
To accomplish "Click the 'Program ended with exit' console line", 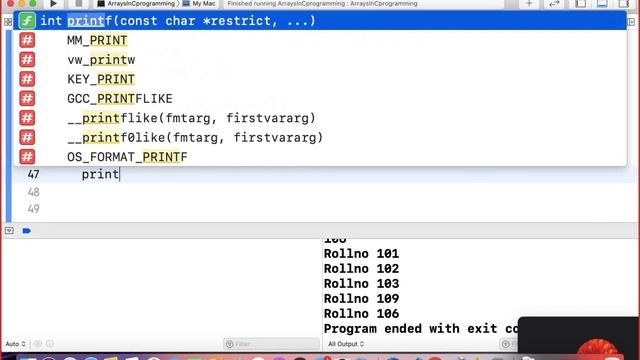I will 421,329.
